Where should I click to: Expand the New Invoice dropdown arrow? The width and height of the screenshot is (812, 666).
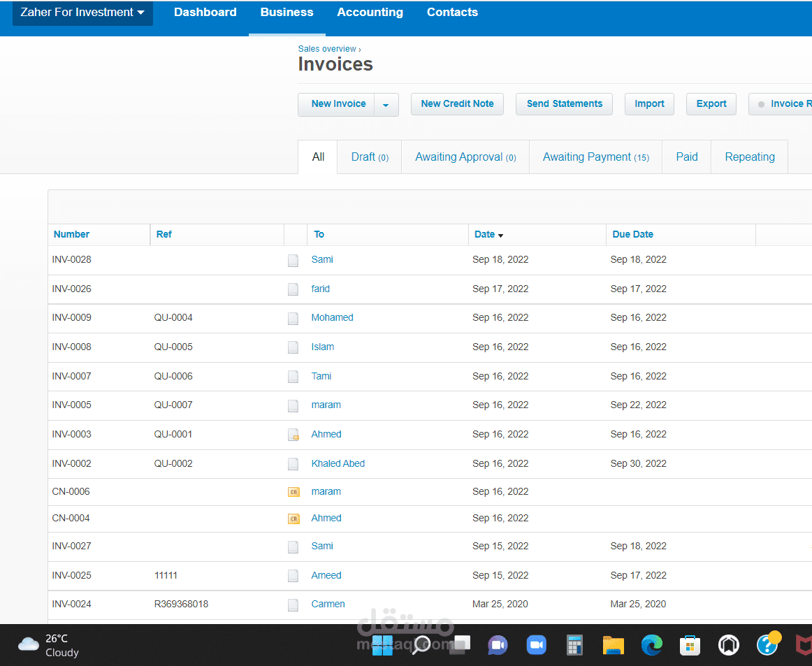(385, 103)
